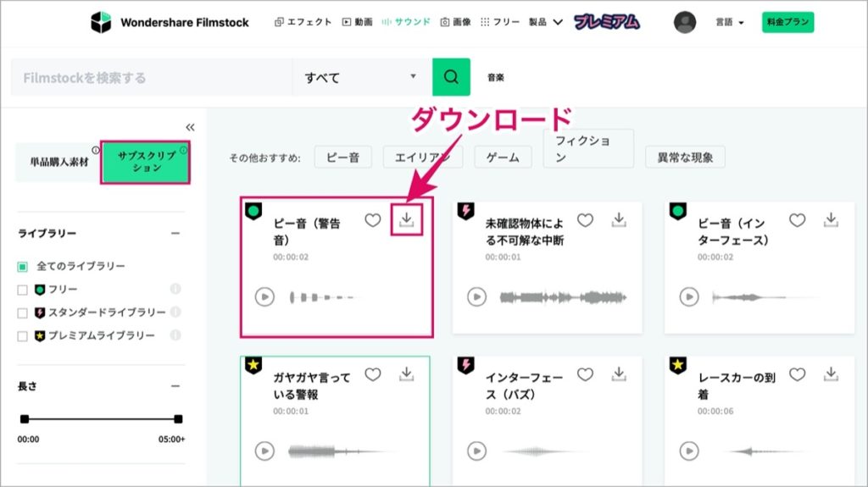Switch to 単品購入素材 tab
Viewport: 868px width, 487px height.
pyautogui.click(x=58, y=162)
